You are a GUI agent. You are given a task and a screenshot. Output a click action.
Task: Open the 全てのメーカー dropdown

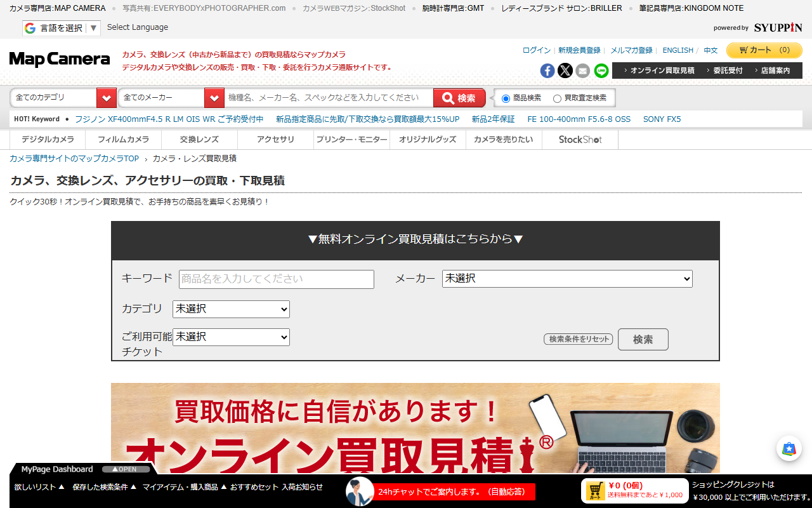click(171, 98)
